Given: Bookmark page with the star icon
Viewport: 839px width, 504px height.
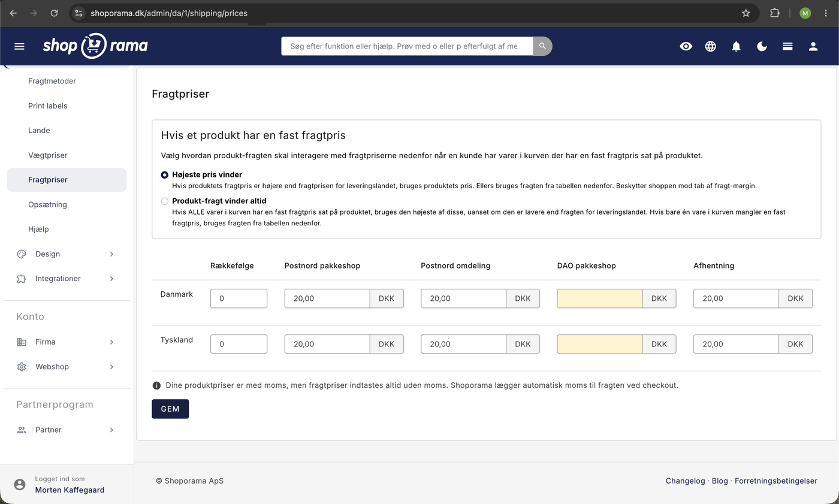Looking at the screenshot, I should (746, 13).
